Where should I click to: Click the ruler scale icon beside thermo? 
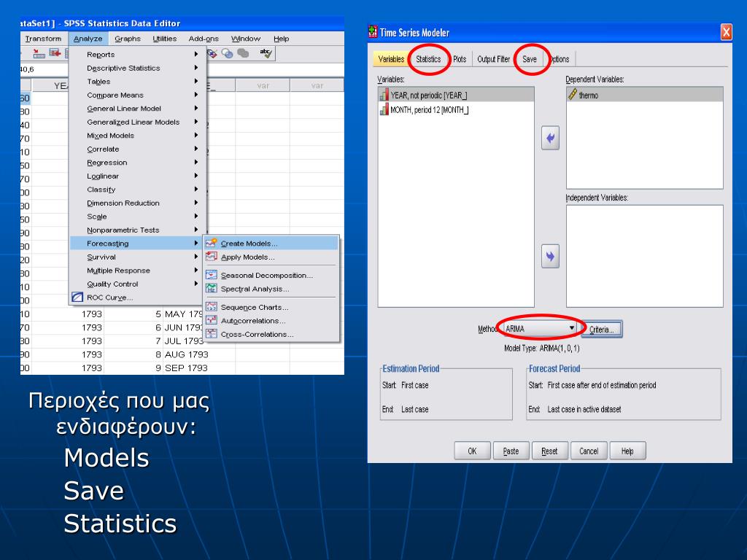(573, 94)
